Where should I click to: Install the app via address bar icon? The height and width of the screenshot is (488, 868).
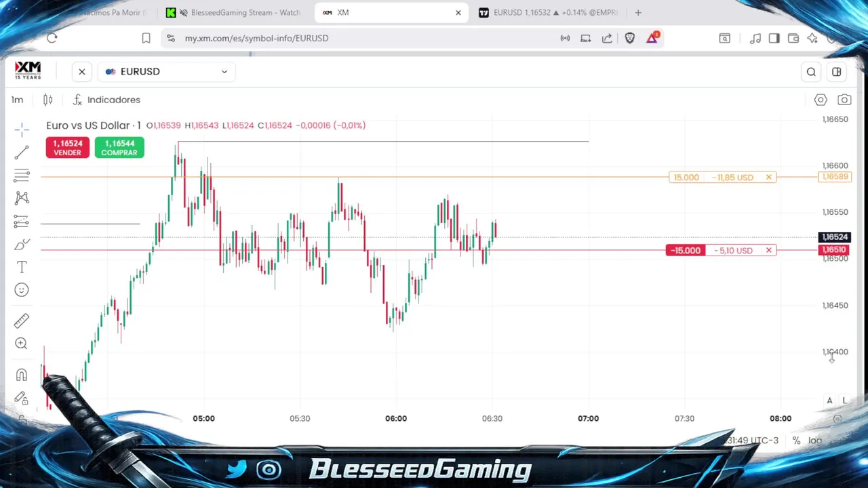click(586, 38)
